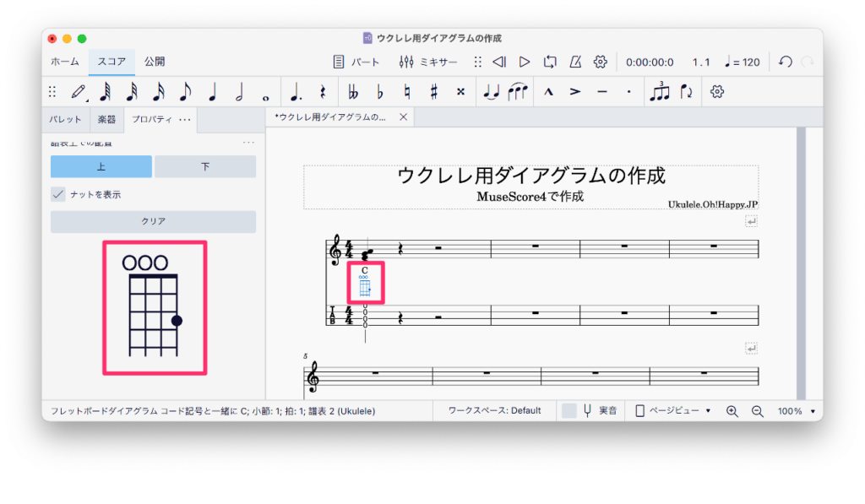Viewport: 865px width, 504px height.
Task: Go to the ホーム tab
Action: click(x=65, y=62)
